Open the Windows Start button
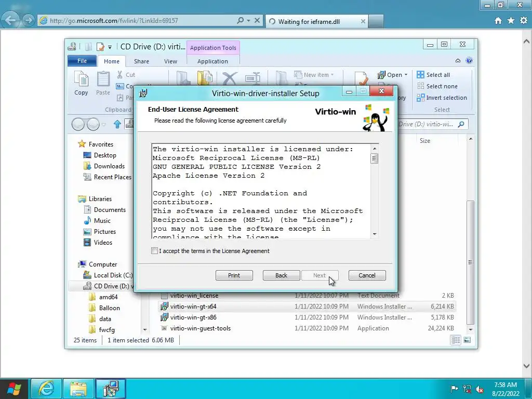 [x=14, y=389]
